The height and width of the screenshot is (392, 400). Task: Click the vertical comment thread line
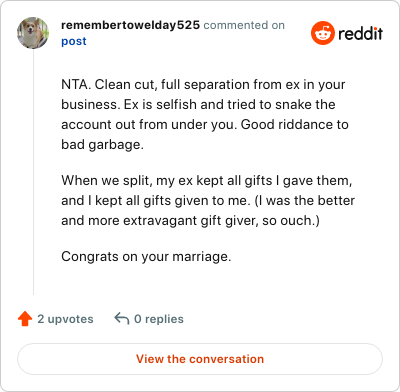33,172
